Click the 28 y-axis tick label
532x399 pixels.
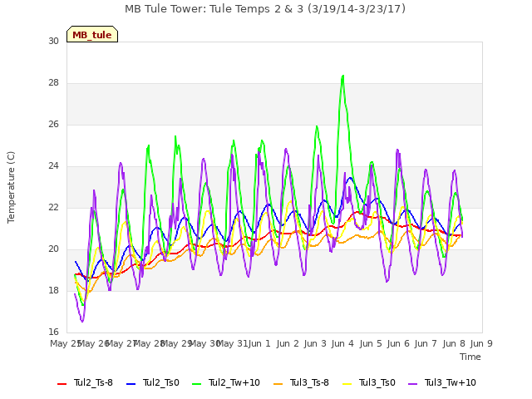click(53, 83)
